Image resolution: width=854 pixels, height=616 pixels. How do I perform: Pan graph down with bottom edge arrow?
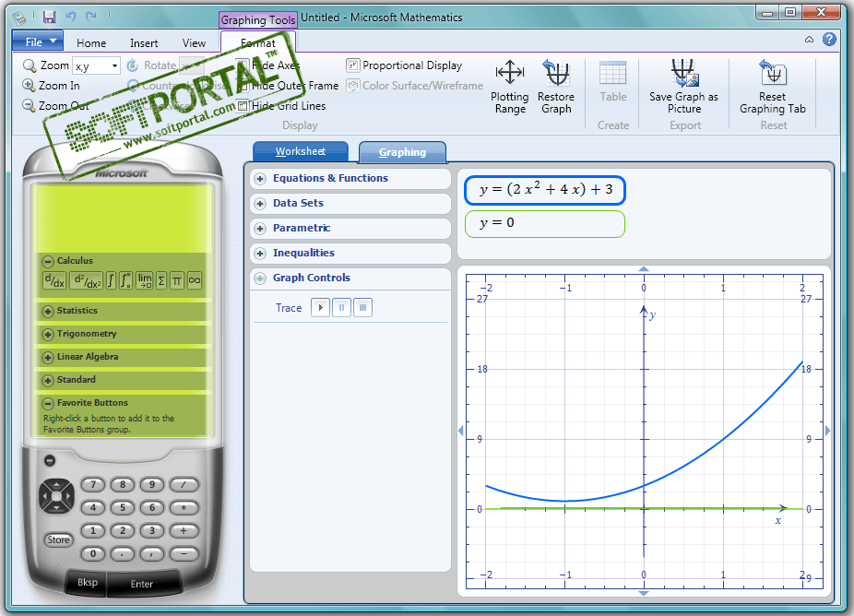coord(644,593)
